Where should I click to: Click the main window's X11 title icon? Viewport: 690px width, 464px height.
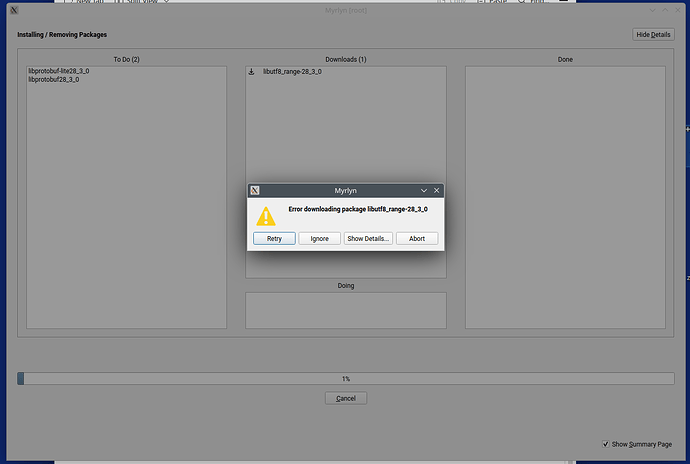[13, 8]
